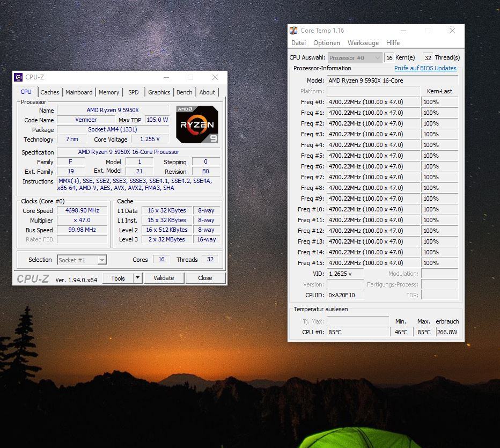Screen dimensions: 500x448
Task: Click the CPU #0 temperature 85°C field
Action: pos(358,332)
